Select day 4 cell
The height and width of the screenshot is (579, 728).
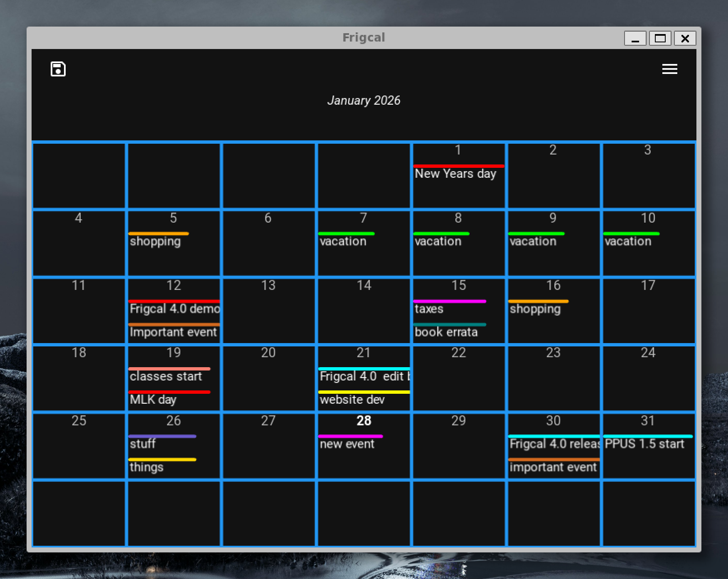tap(79, 243)
